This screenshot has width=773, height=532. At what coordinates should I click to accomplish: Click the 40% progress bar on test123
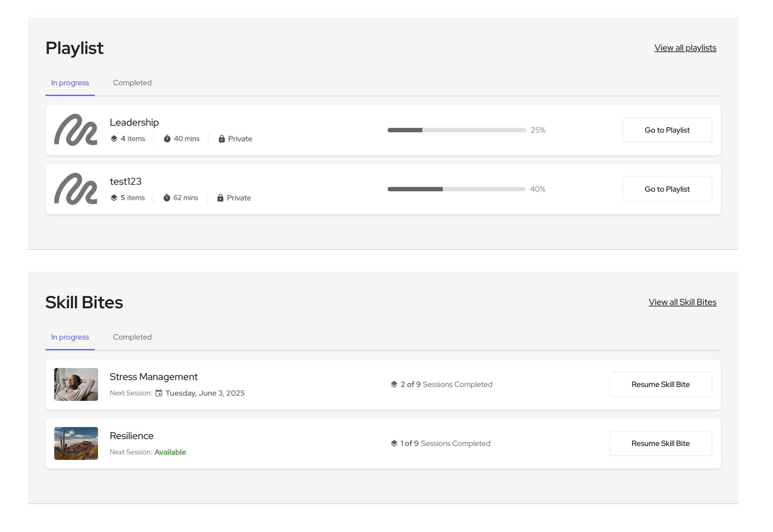click(x=456, y=189)
